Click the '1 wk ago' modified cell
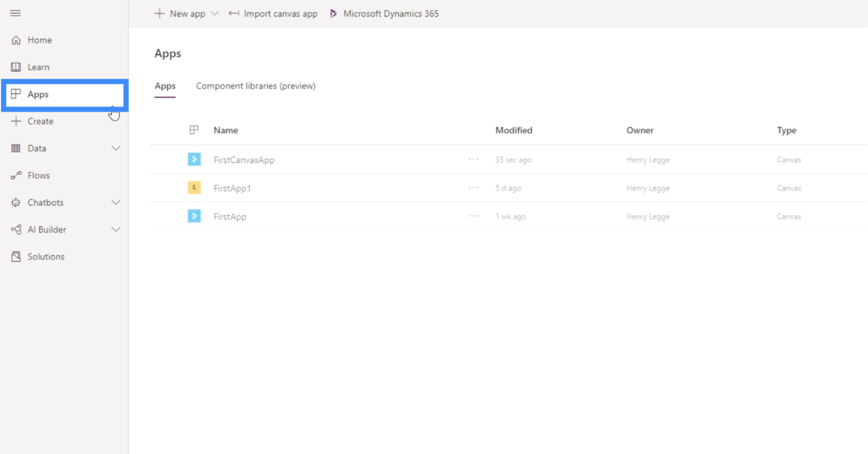Image resolution: width=868 pixels, height=454 pixels. (x=510, y=217)
